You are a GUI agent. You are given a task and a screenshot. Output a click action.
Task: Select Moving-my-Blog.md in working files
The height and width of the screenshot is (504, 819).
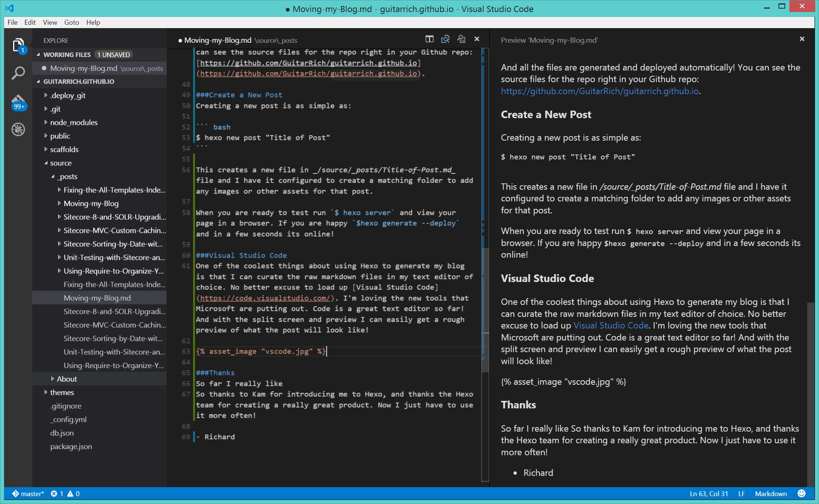99,68
